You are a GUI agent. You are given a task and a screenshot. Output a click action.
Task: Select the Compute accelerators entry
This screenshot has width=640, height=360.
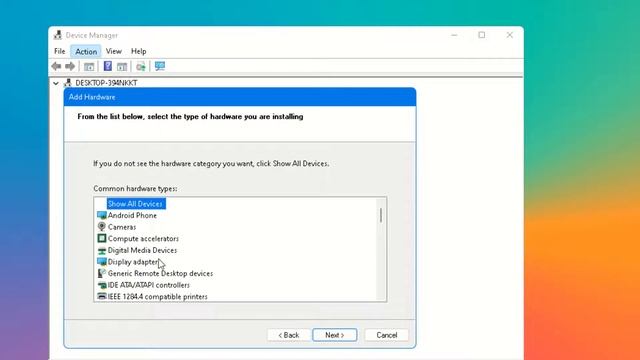pyautogui.click(x=143, y=238)
